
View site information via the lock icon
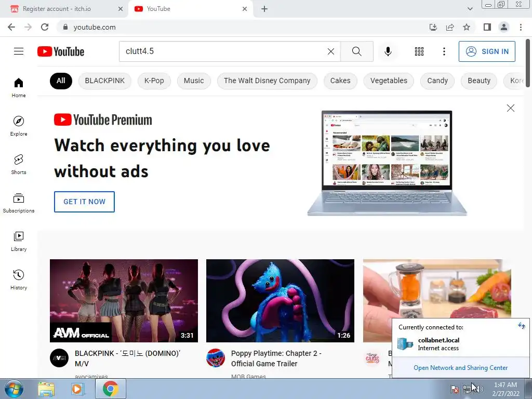coord(65,27)
